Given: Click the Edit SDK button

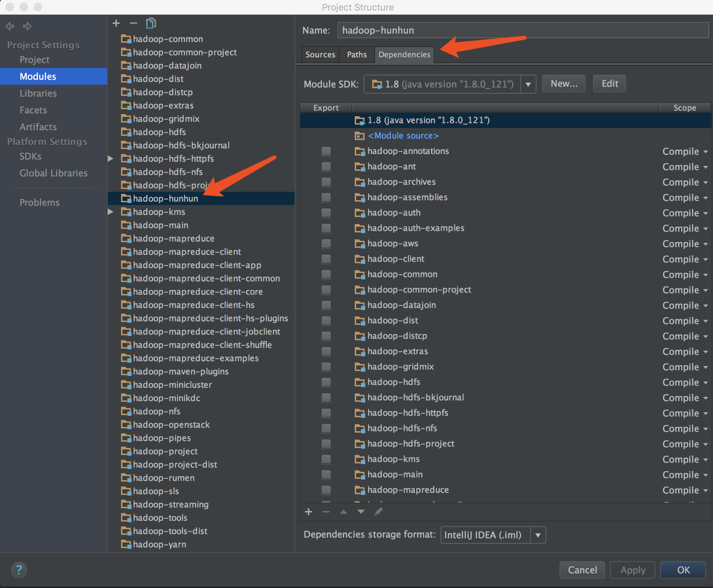Looking at the screenshot, I should (609, 84).
